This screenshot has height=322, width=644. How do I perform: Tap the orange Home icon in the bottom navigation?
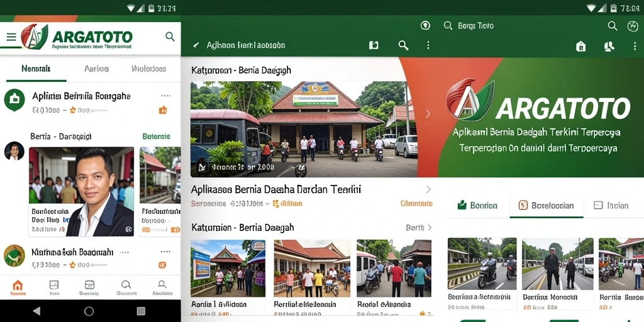pos(18,287)
